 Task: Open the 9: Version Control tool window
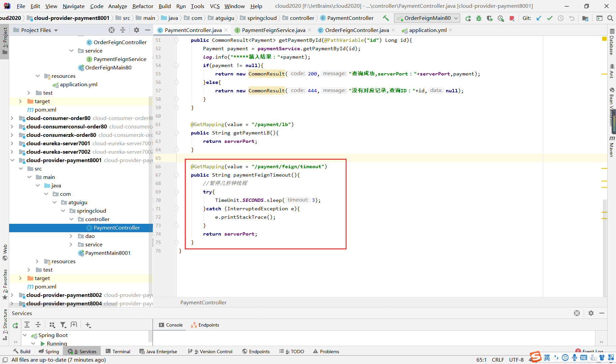tap(210, 352)
